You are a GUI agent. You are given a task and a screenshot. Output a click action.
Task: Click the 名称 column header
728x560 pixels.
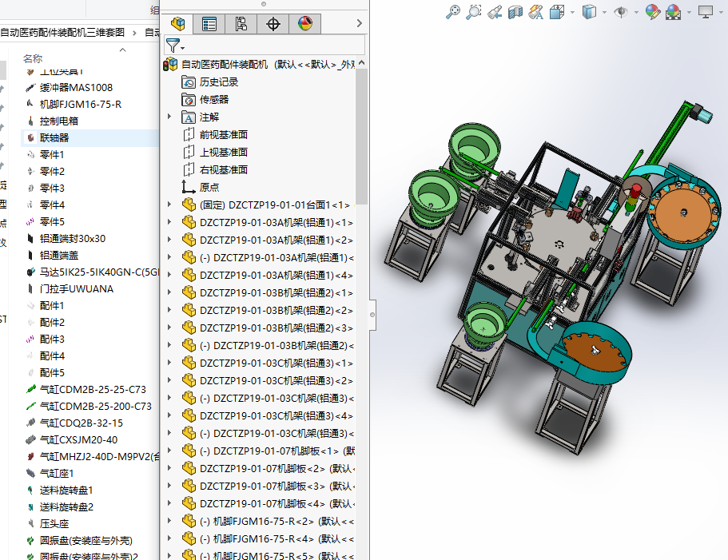click(x=33, y=58)
